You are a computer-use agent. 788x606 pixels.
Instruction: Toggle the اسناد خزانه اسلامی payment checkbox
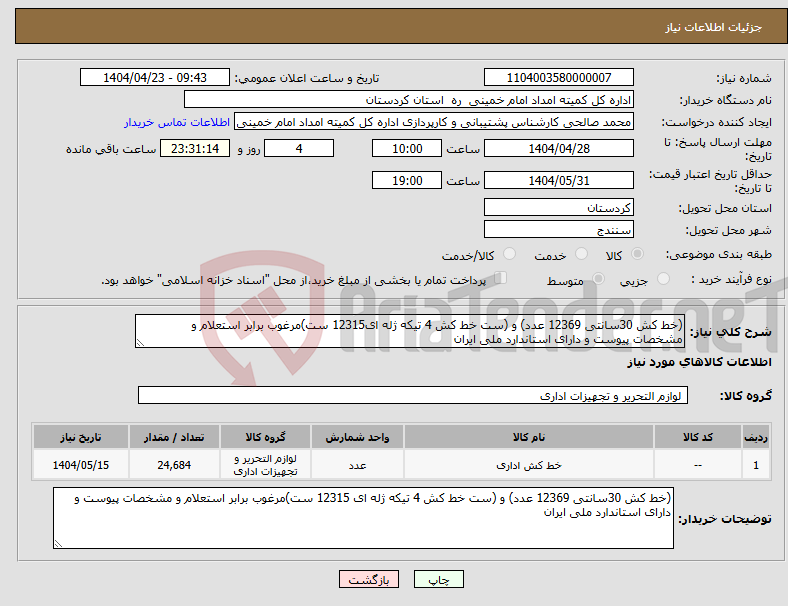[x=501, y=278]
